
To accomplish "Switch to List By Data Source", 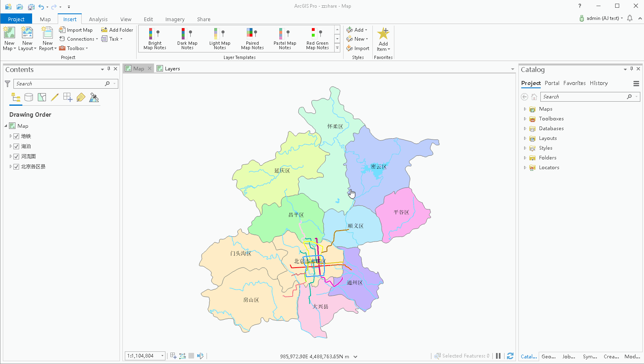I will tap(29, 98).
